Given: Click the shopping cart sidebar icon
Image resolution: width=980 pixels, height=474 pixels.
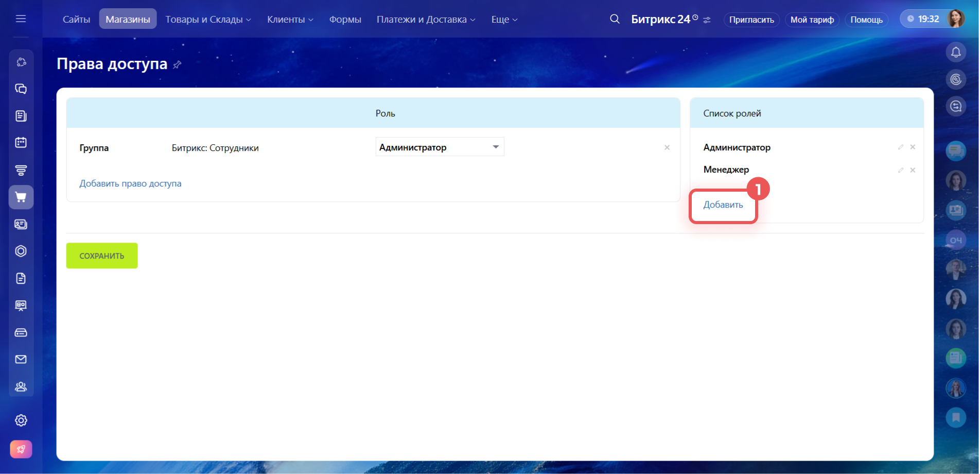Looking at the screenshot, I should (x=21, y=197).
